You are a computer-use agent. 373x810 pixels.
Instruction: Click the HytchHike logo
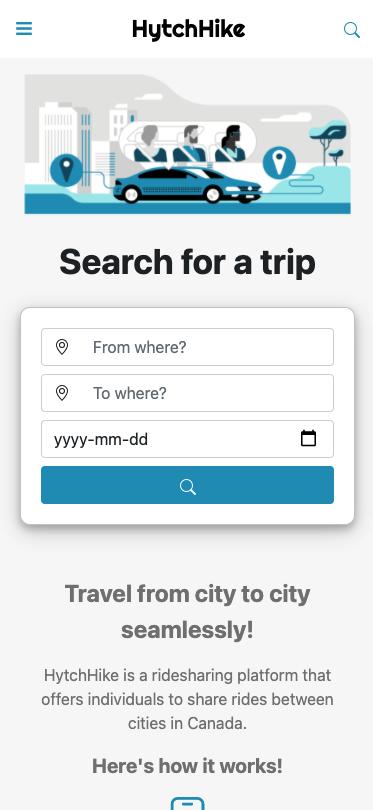pos(189,29)
